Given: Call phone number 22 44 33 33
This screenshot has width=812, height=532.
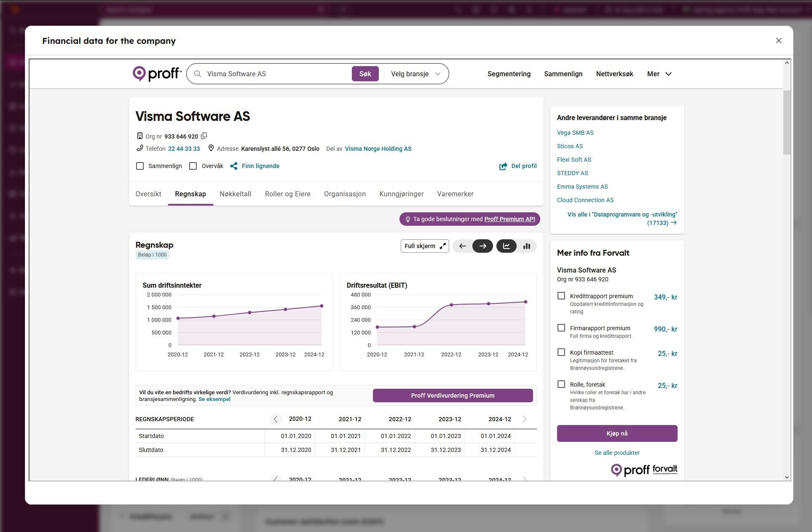Looking at the screenshot, I should coord(184,149).
